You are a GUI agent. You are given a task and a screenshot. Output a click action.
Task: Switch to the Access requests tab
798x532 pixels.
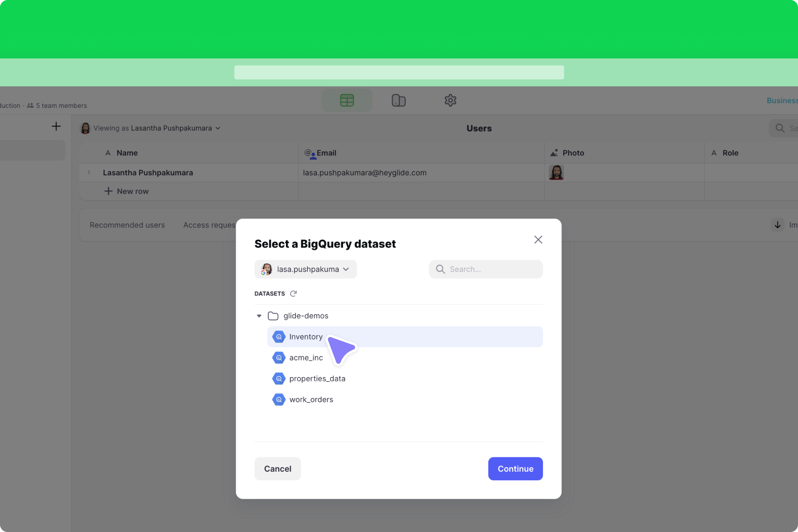click(209, 225)
